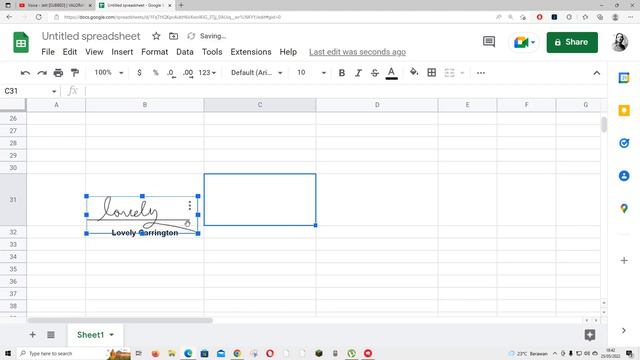Click the Undo icon in toolbar
The width and height of the screenshot is (640, 360).
(25, 73)
